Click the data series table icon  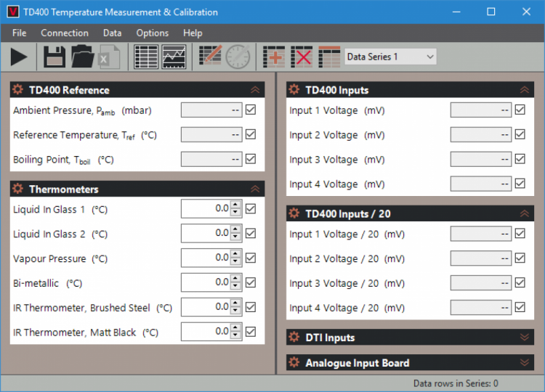pyautogui.click(x=329, y=57)
